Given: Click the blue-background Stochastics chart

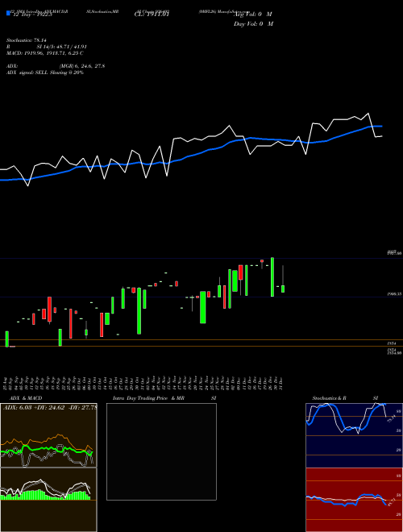Looking at the screenshot, I should pyautogui.click(x=354, y=435).
